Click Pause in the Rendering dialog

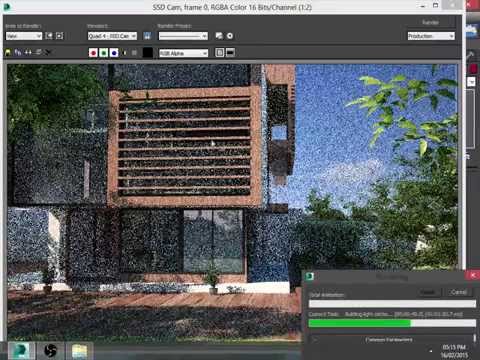click(x=428, y=292)
